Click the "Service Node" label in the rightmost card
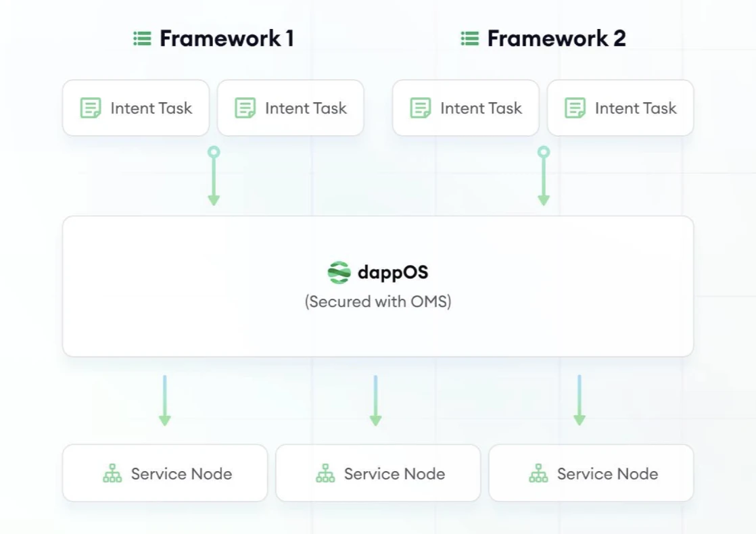The width and height of the screenshot is (756, 534). pos(607,474)
